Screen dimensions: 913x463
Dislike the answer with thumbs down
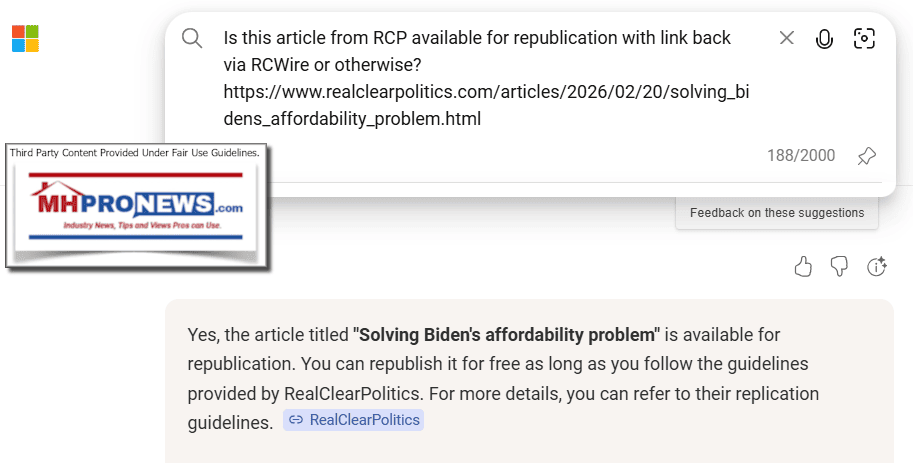(840, 266)
